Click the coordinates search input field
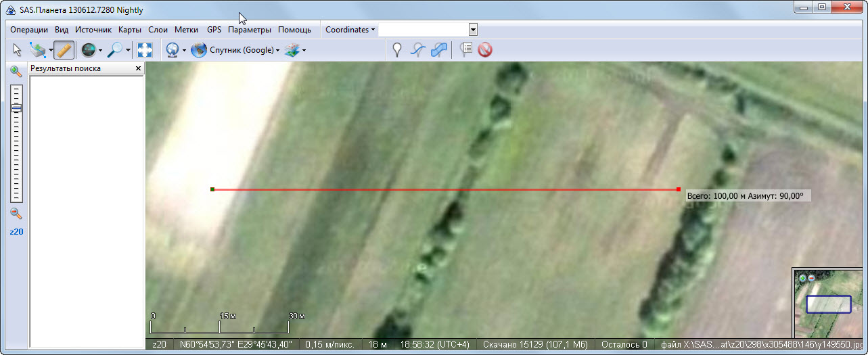868x355 pixels. pyautogui.click(x=423, y=30)
